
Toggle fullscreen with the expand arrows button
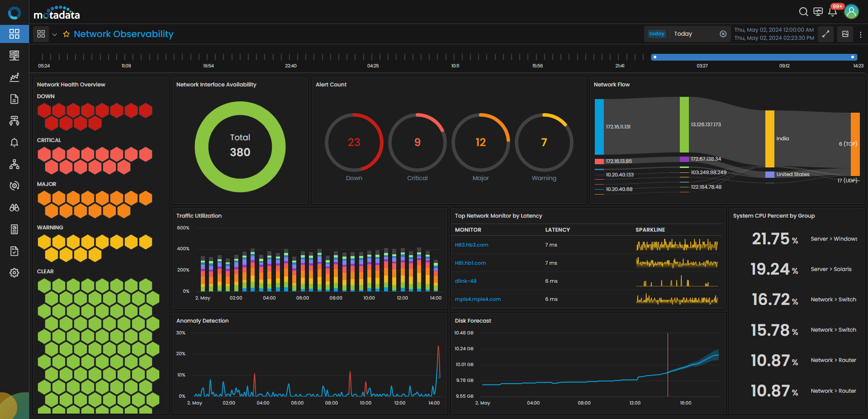(826, 34)
